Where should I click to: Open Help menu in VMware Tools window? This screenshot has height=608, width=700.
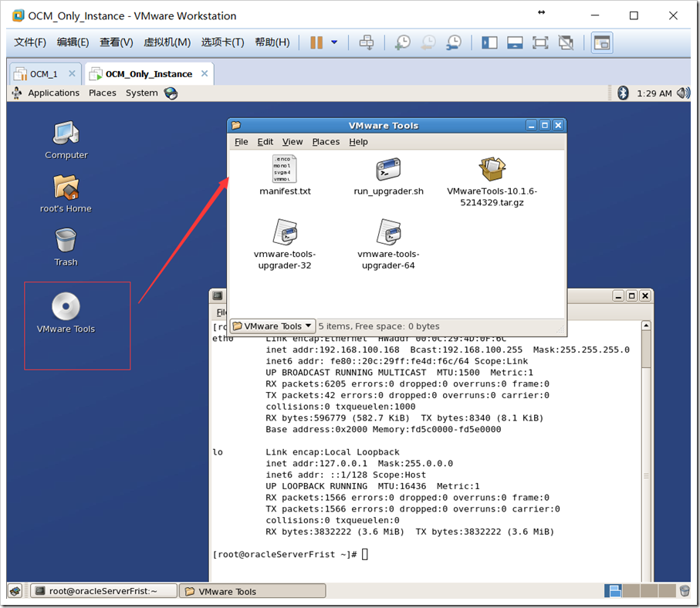358,141
